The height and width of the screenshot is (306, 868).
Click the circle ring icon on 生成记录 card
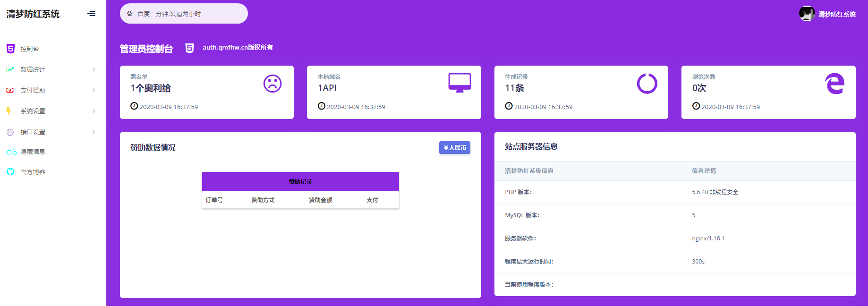click(x=647, y=84)
